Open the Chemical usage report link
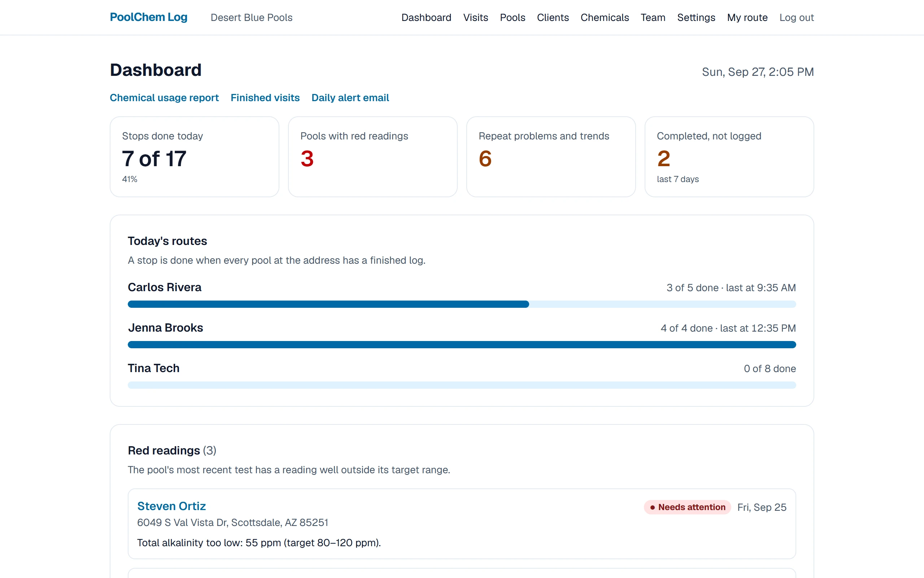 click(x=164, y=98)
